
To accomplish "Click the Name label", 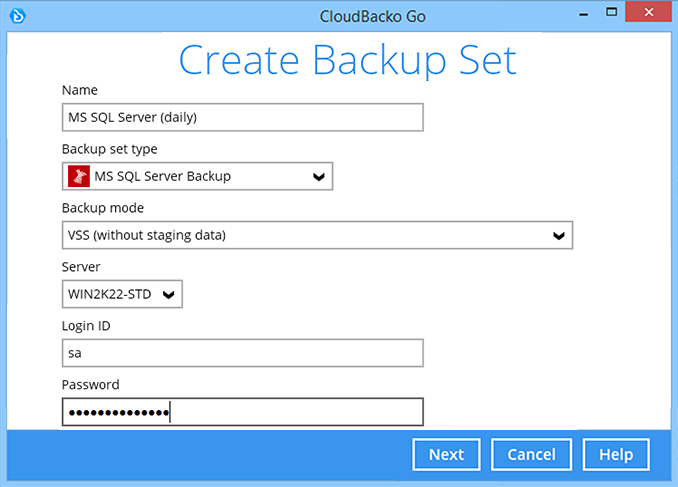I will click(80, 90).
